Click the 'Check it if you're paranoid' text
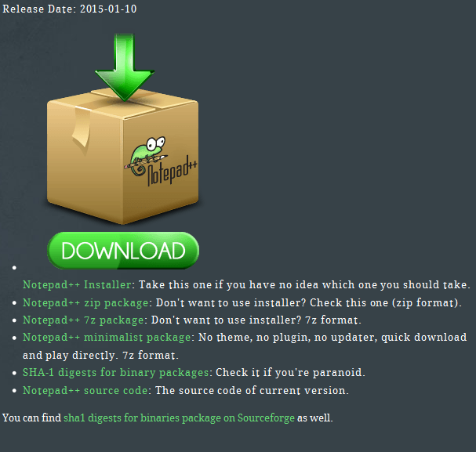476x452 pixels. pos(290,373)
